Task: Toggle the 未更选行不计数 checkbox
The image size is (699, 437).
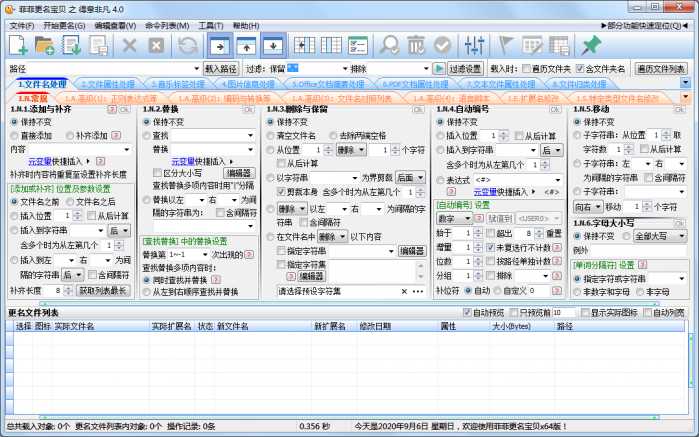Action: [x=491, y=247]
